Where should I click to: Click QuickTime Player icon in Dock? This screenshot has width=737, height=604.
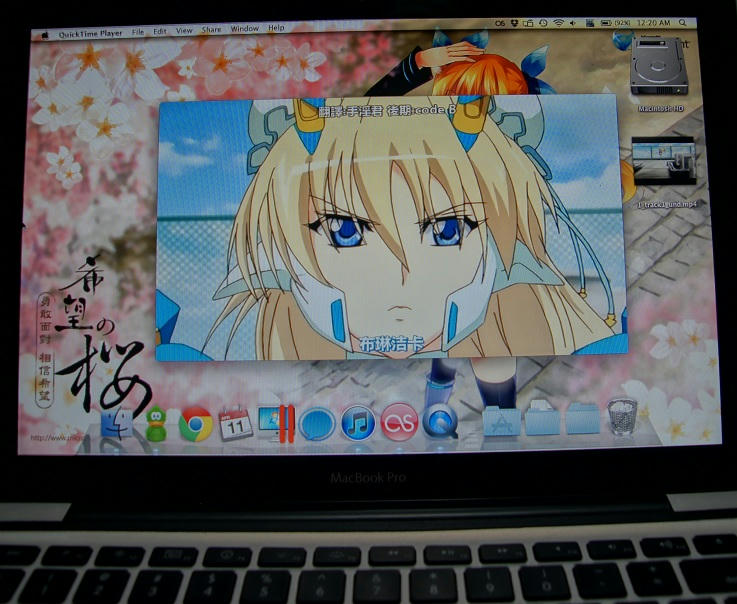click(x=440, y=421)
